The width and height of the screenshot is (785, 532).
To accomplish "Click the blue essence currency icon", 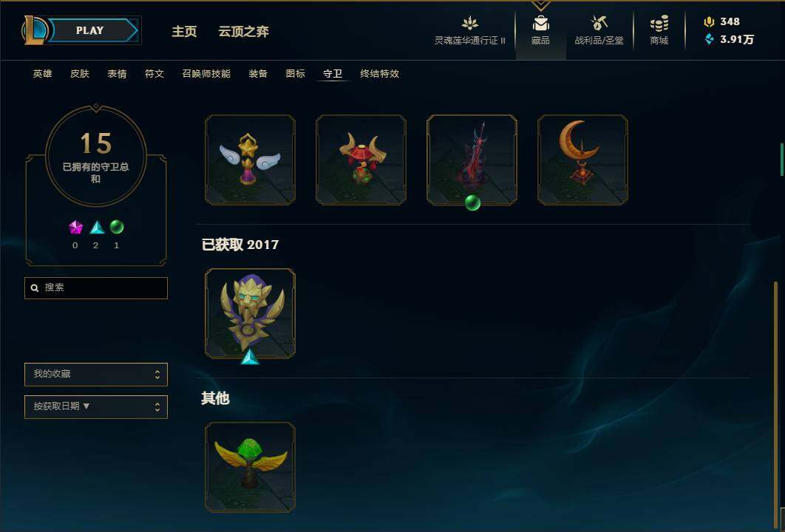I will pos(709,39).
